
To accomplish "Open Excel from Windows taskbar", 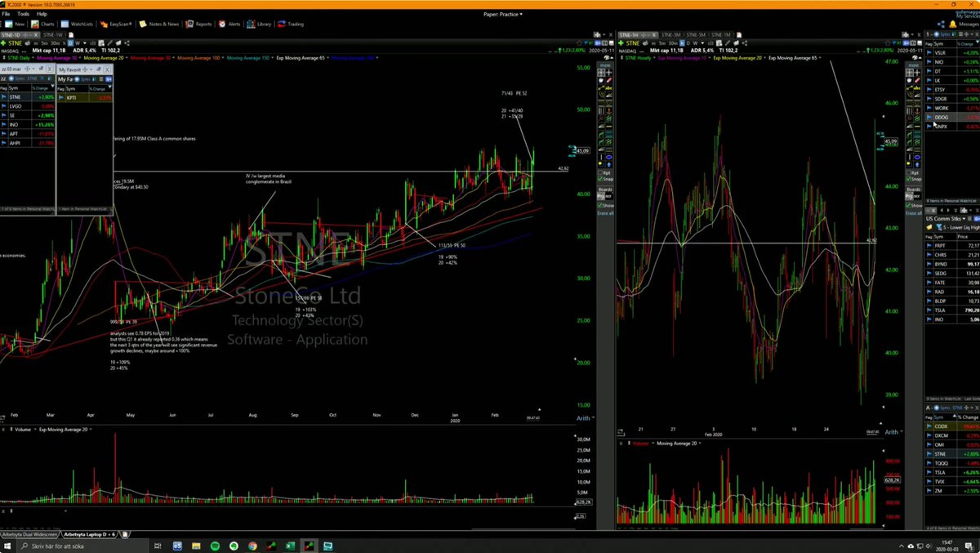I will pyautogui.click(x=290, y=546).
